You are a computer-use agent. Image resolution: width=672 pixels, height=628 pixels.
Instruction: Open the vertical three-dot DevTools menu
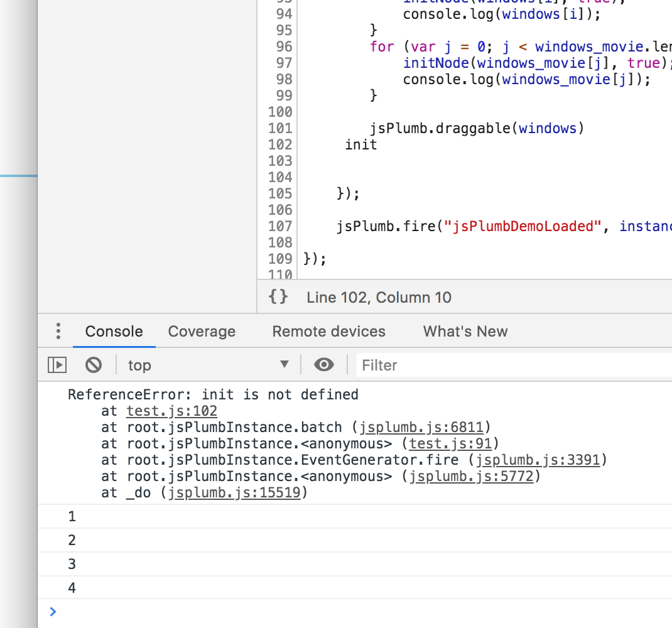click(58, 331)
